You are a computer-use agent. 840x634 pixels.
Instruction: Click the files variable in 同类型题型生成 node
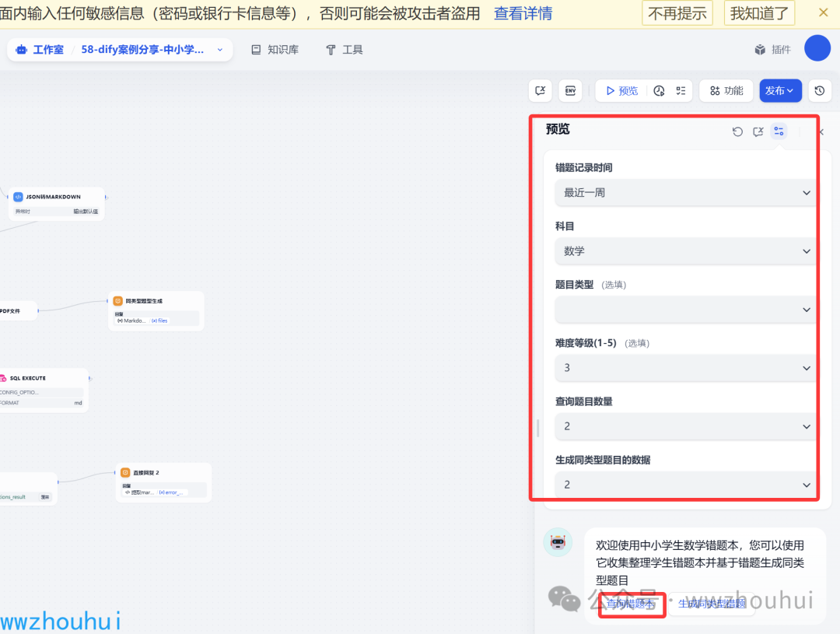pos(159,321)
